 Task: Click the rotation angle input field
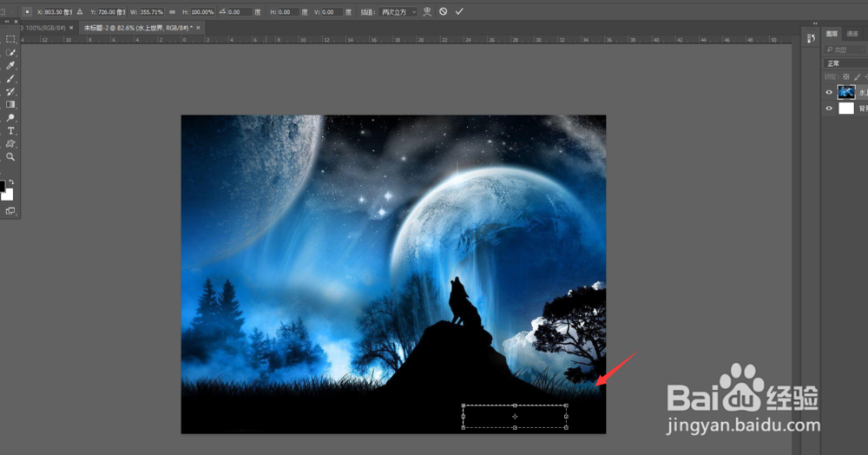(x=240, y=11)
